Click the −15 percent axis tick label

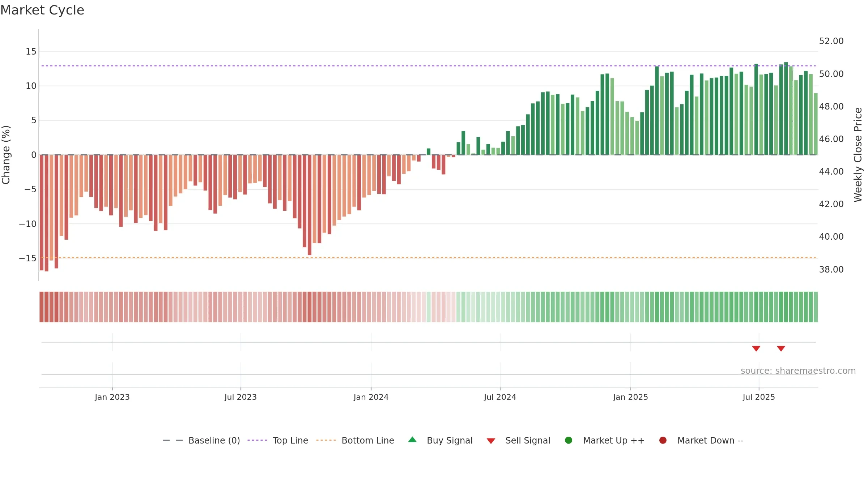click(27, 258)
